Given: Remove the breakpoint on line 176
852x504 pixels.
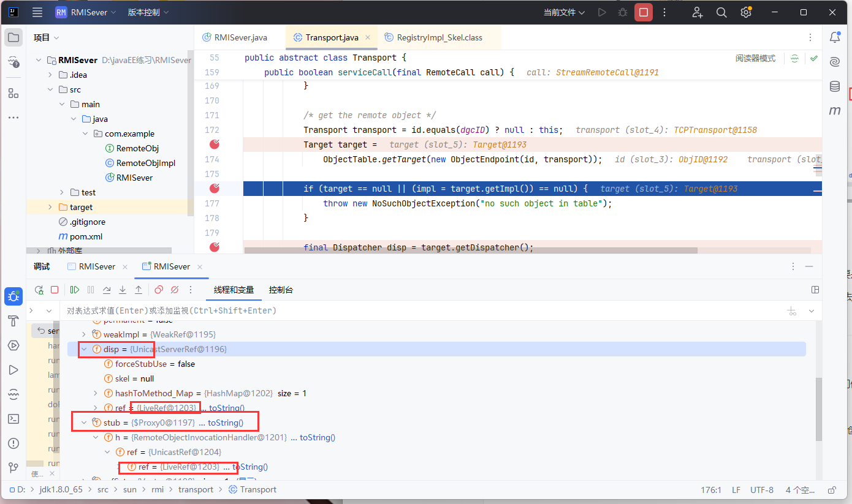Looking at the screenshot, I should [x=215, y=189].
